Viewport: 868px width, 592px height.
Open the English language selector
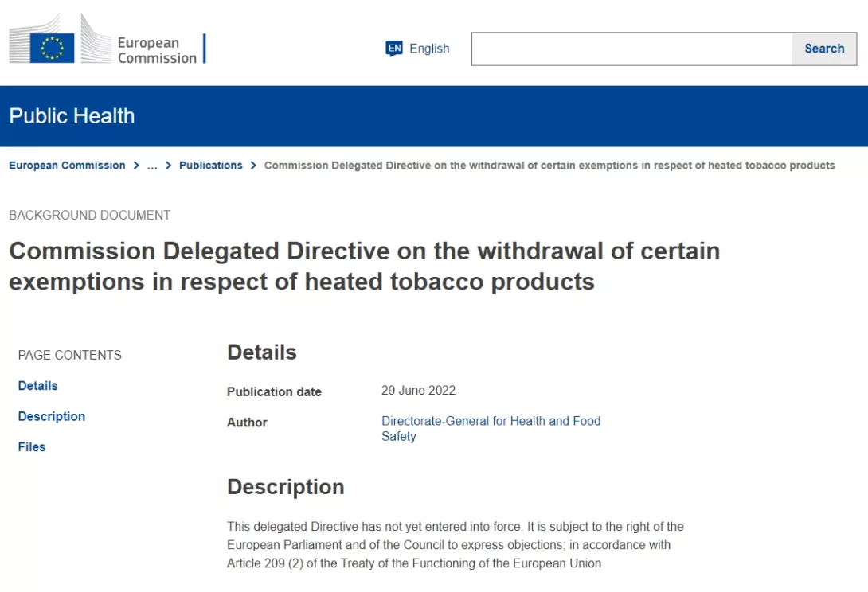coord(418,49)
